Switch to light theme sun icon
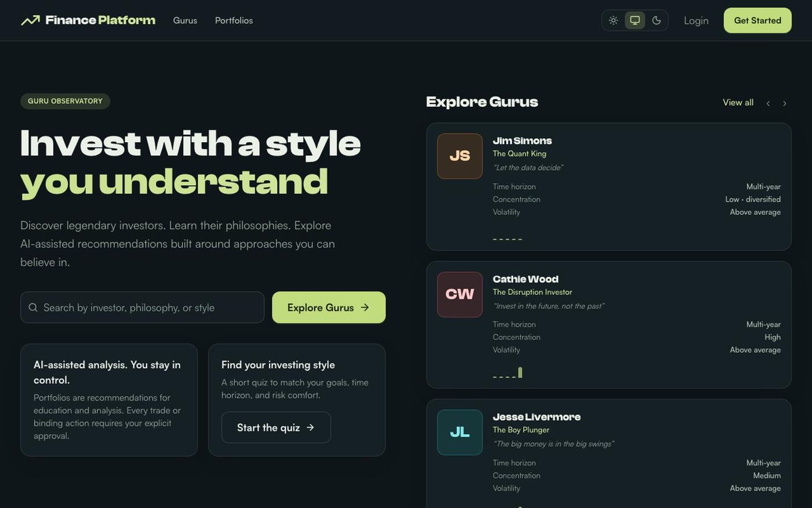Viewport: 812px width, 508px height. 613,20
